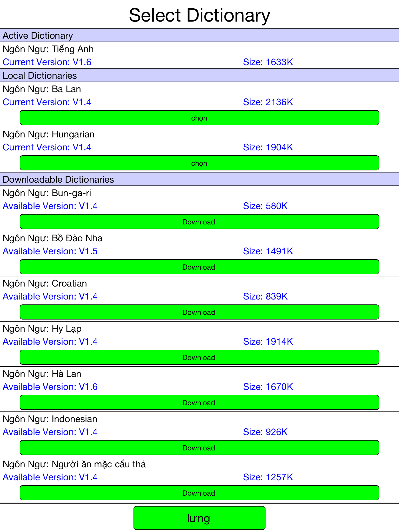Select the Hungarian dictionary with chọn button
This screenshot has width=399, height=532.
pos(199,163)
